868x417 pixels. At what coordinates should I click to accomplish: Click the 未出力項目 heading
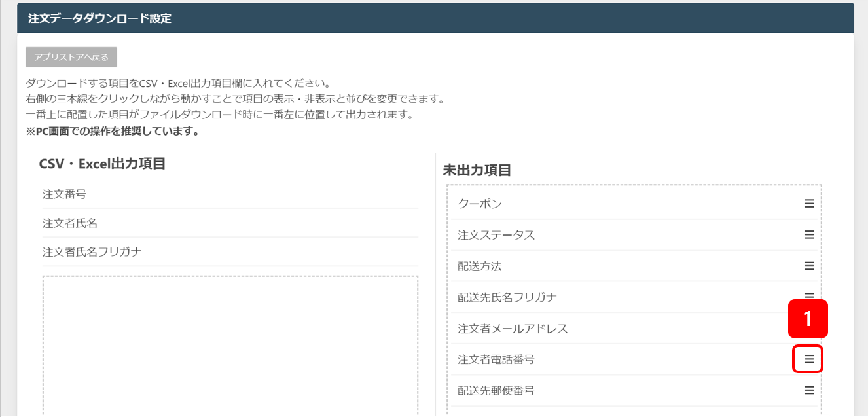pos(477,170)
